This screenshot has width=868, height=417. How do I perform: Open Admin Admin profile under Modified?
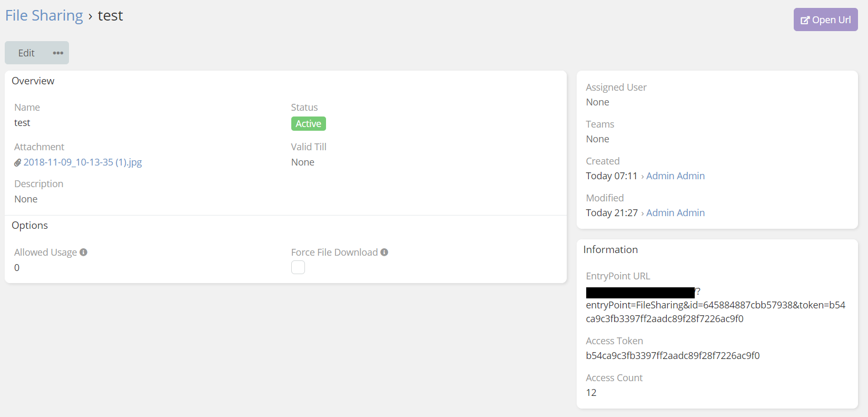[675, 213]
